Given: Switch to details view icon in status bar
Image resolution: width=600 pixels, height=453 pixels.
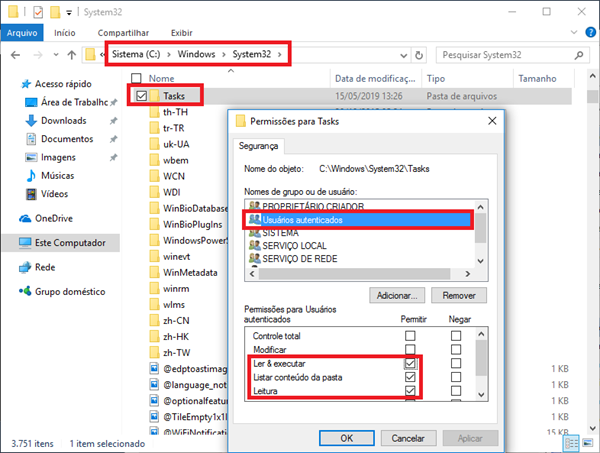Looking at the screenshot, I should tap(571, 443).
